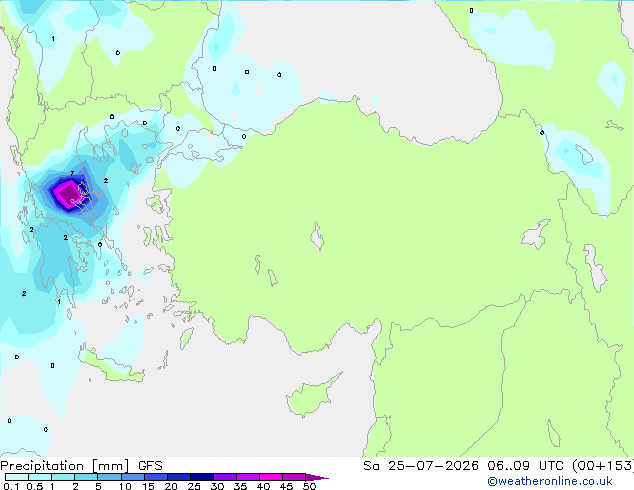Choose the legend swatch between 35 and 40
This screenshot has width=634, height=490.
[247, 477]
